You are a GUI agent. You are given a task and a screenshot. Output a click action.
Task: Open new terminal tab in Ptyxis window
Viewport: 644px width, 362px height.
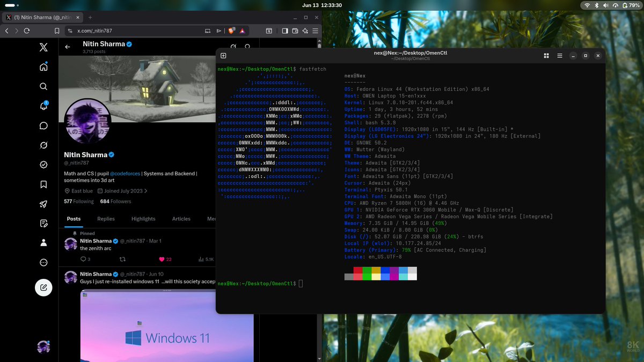[x=223, y=55]
